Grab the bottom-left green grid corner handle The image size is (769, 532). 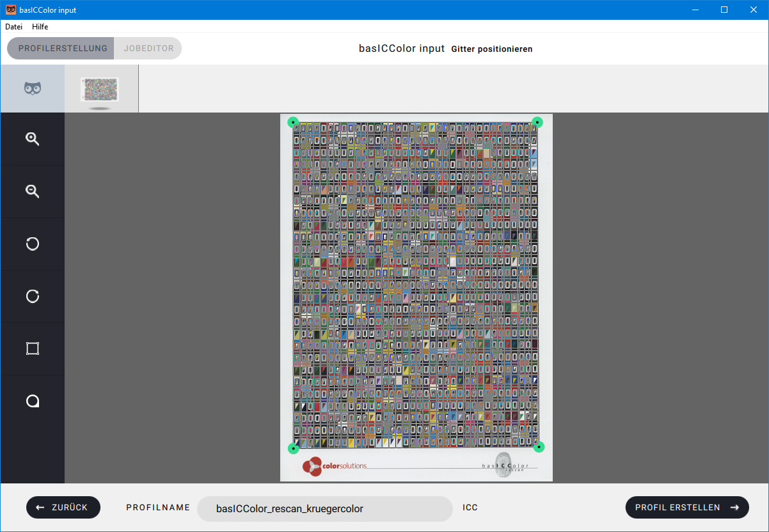pyautogui.click(x=293, y=448)
